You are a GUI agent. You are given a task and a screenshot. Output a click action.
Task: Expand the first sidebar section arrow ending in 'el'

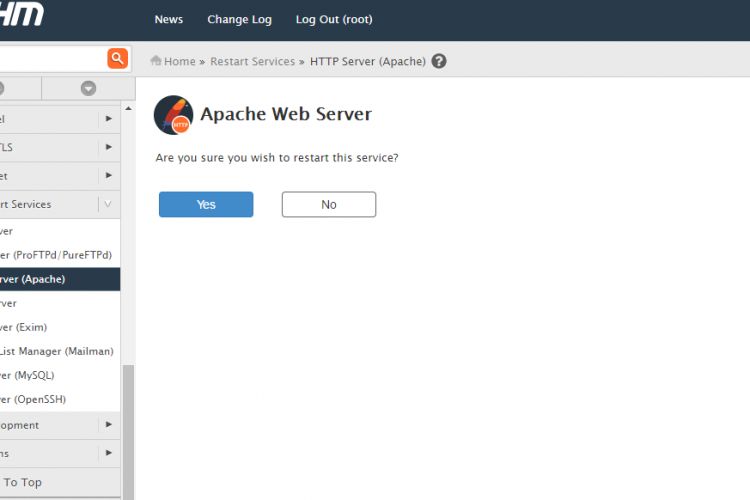[109, 118]
